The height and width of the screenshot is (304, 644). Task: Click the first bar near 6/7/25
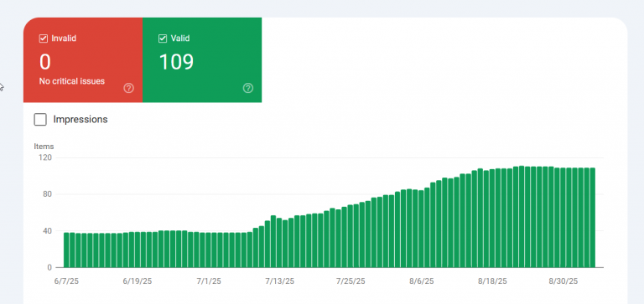(x=66, y=250)
